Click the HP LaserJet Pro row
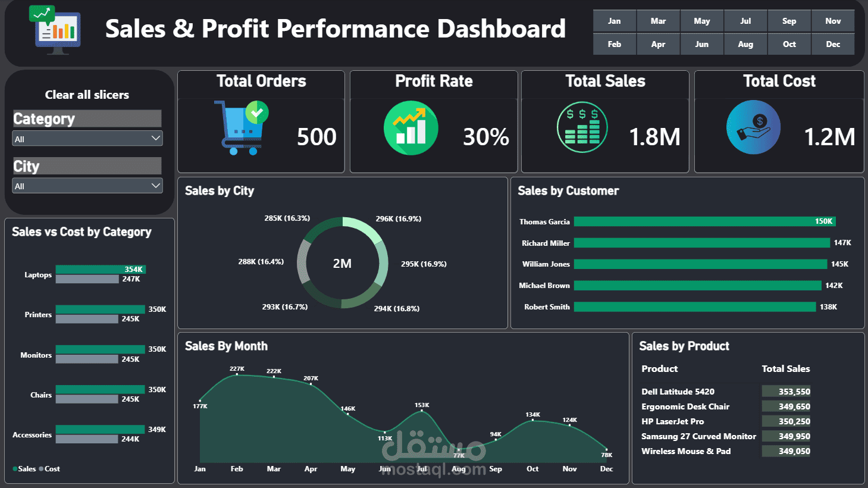Screen dimensions: 868x488 click(726, 421)
